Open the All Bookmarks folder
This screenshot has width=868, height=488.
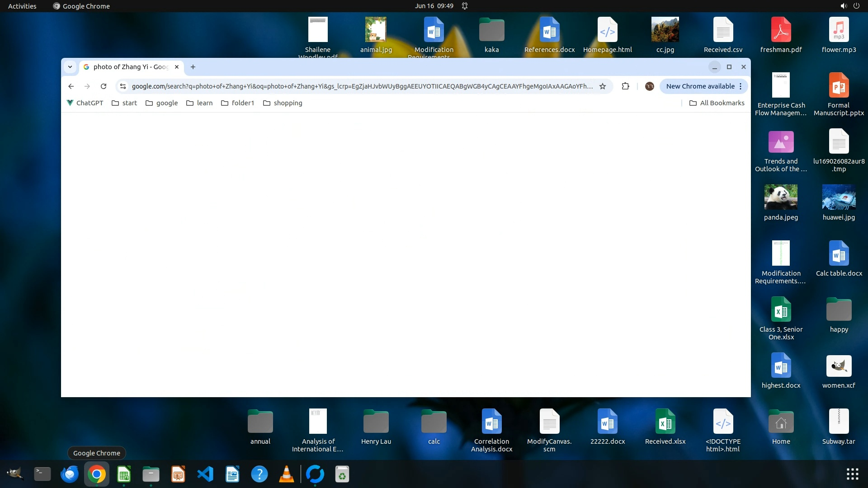pyautogui.click(x=717, y=103)
